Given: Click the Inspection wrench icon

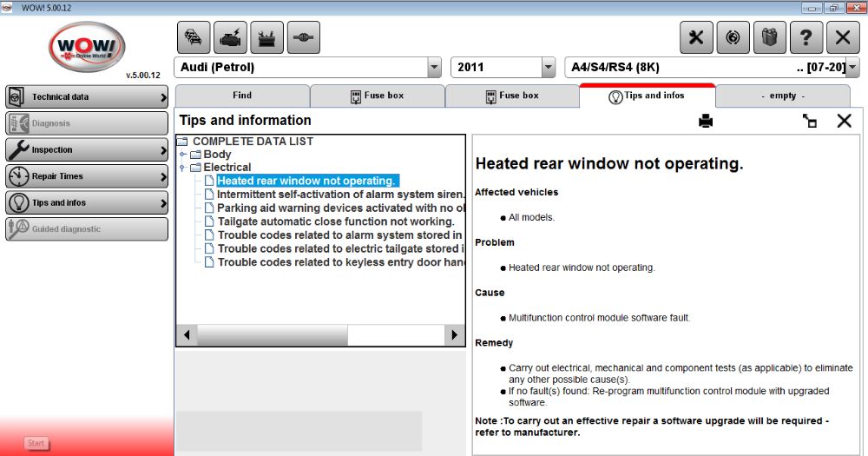Looking at the screenshot, I should pos(18,149).
